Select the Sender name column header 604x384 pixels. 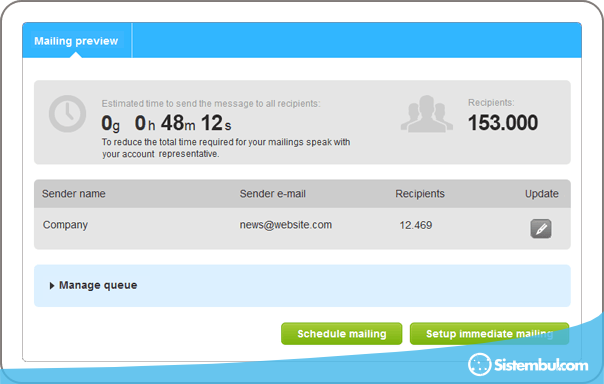click(74, 194)
